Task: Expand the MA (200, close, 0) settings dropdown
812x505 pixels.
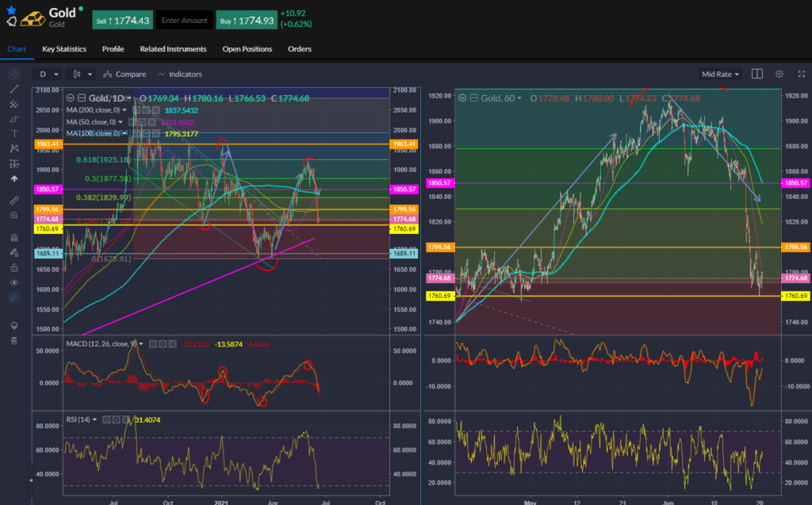Action: [124, 110]
